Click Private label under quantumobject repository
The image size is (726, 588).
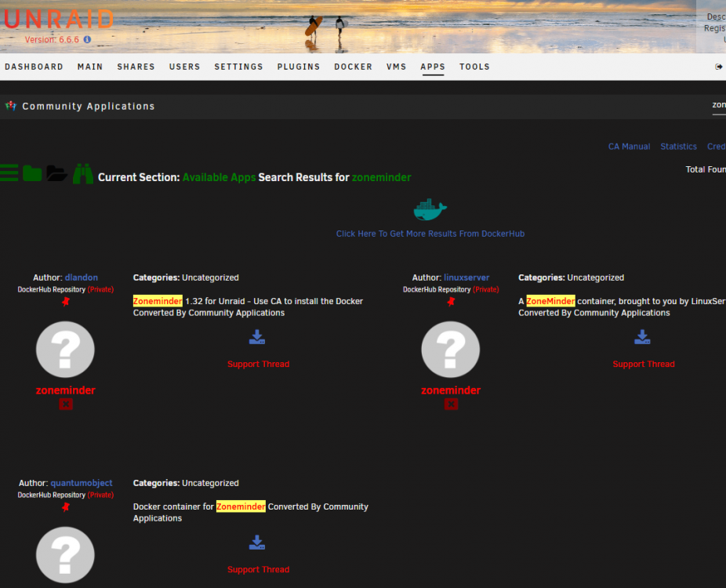tap(101, 495)
